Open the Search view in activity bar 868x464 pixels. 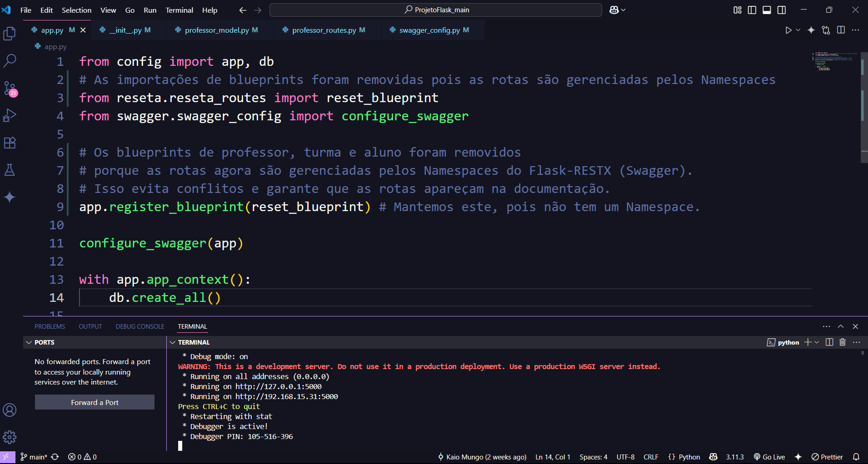point(10,61)
